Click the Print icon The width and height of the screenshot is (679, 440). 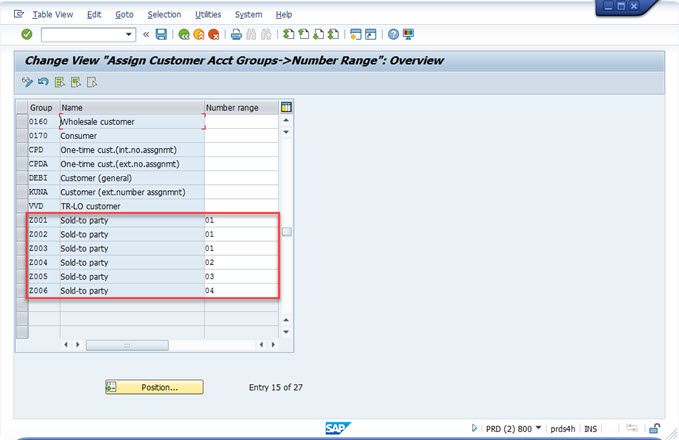(236, 34)
